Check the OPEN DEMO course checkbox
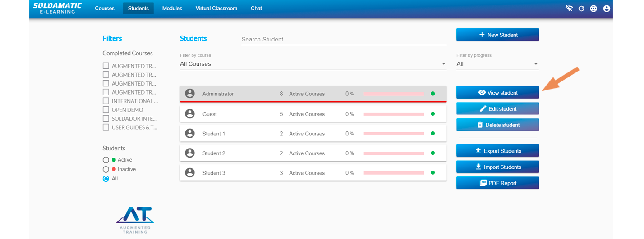644x239 pixels. [106, 110]
